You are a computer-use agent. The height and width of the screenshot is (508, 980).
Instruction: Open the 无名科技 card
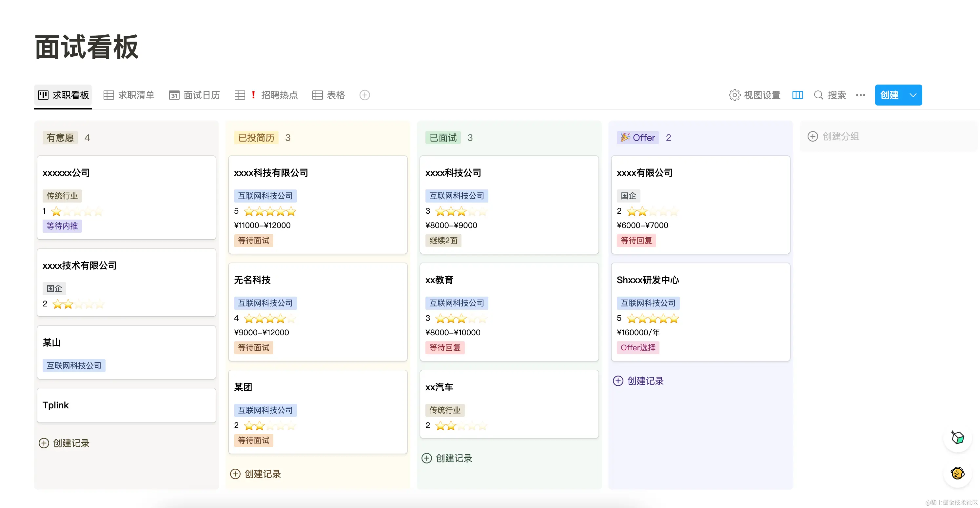coord(318,312)
